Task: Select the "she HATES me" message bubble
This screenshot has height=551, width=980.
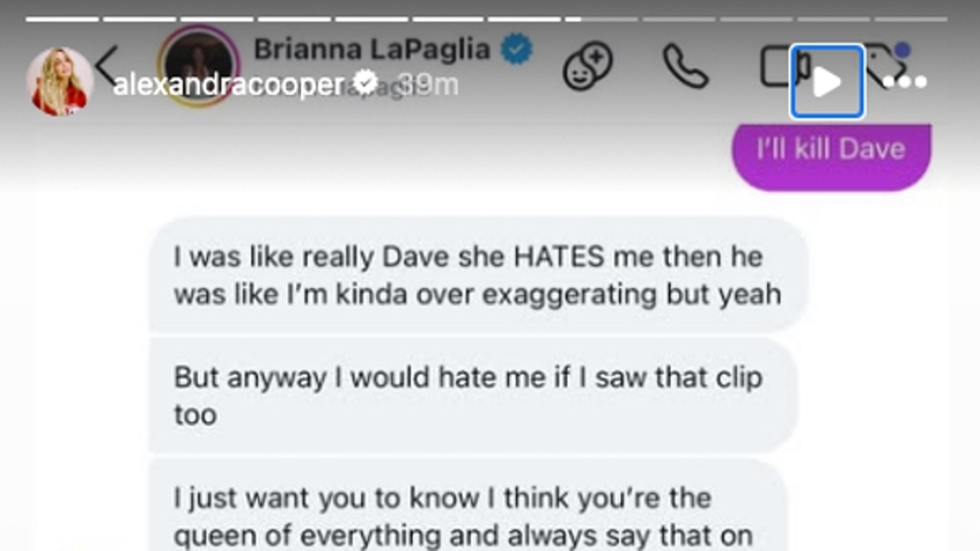Action: (479, 275)
